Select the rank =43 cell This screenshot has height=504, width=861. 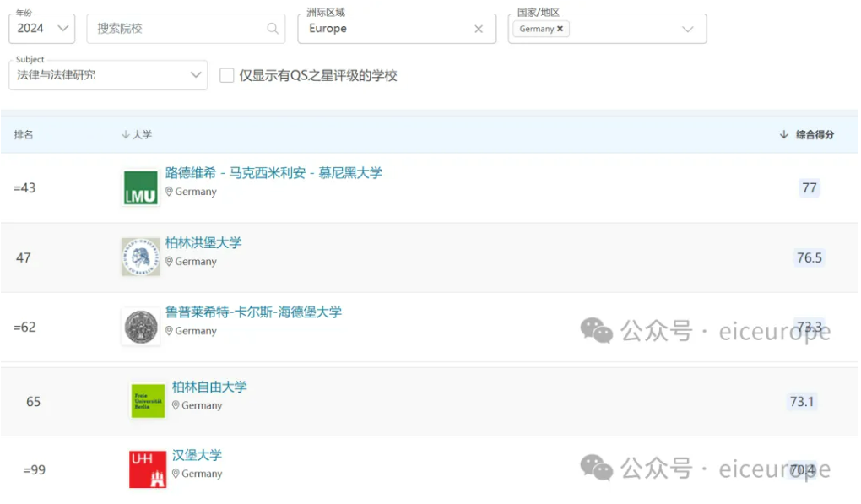click(x=24, y=187)
